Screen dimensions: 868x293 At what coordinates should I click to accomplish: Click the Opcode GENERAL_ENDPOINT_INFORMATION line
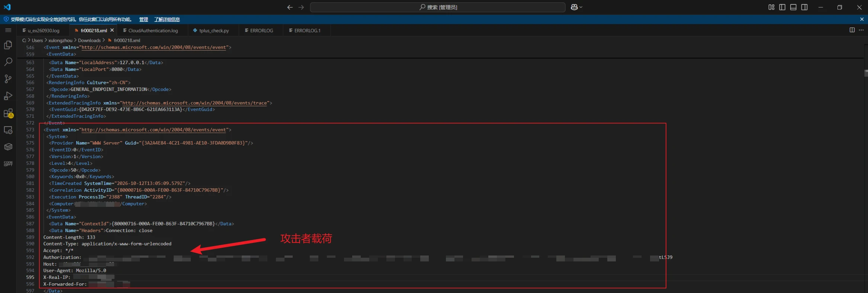pos(110,89)
